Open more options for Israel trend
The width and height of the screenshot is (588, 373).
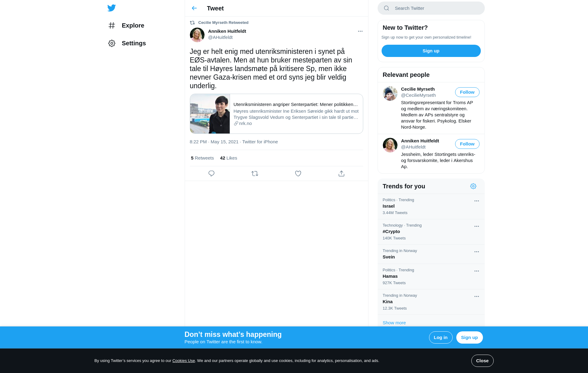(x=477, y=201)
